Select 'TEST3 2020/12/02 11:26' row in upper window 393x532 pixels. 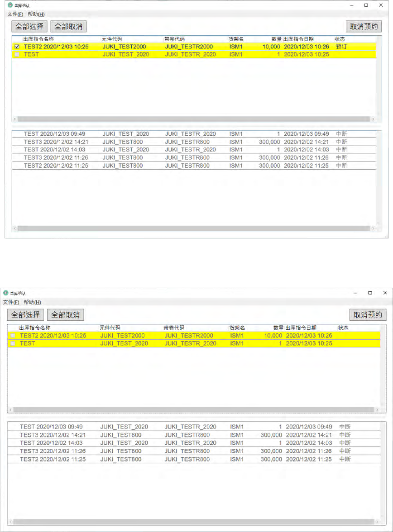[194, 158]
